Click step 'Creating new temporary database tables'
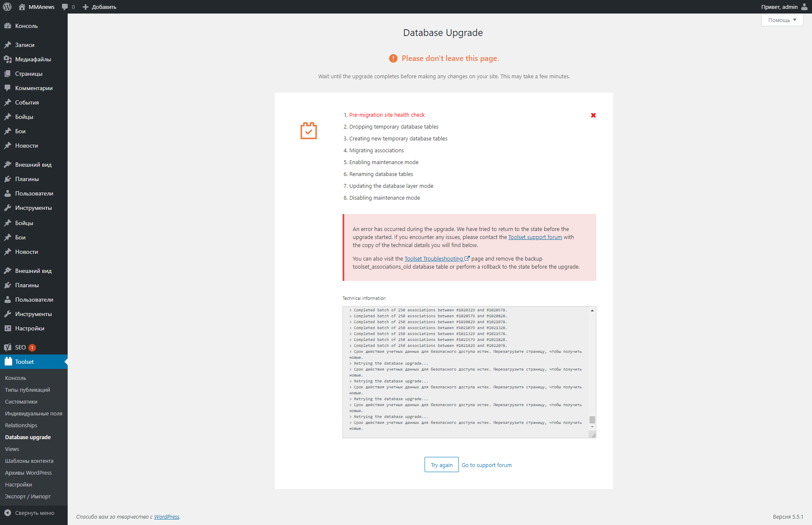812x525 pixels. 398,138
